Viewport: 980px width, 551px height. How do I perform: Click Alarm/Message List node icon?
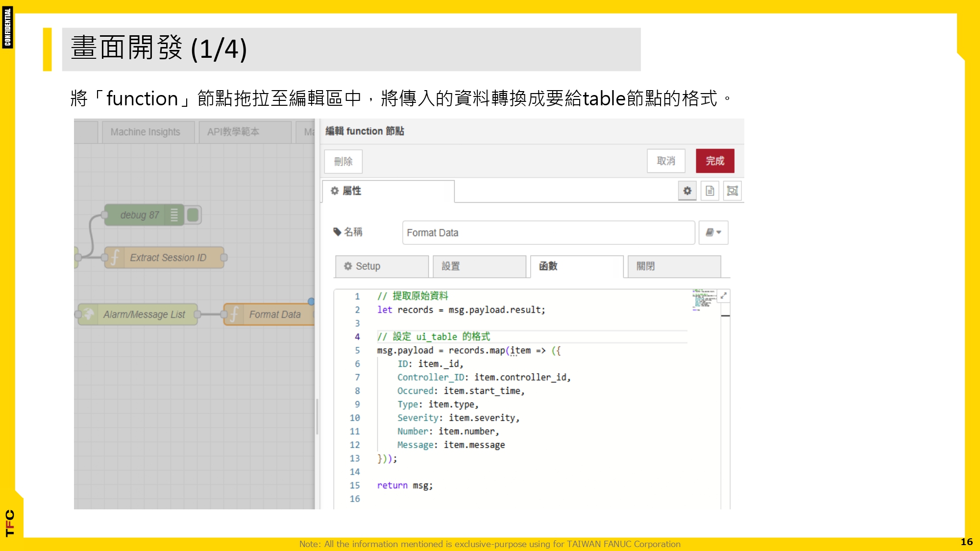(89, 314)
